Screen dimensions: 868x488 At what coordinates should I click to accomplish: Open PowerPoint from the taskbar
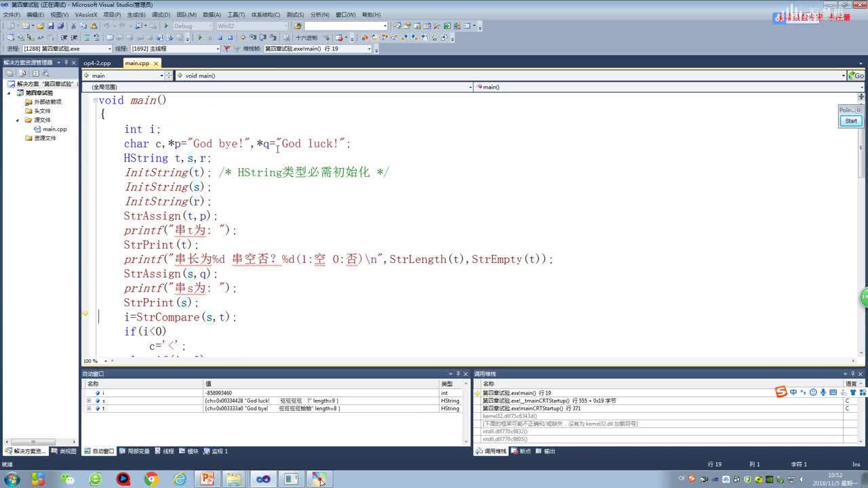pos(206,479)
